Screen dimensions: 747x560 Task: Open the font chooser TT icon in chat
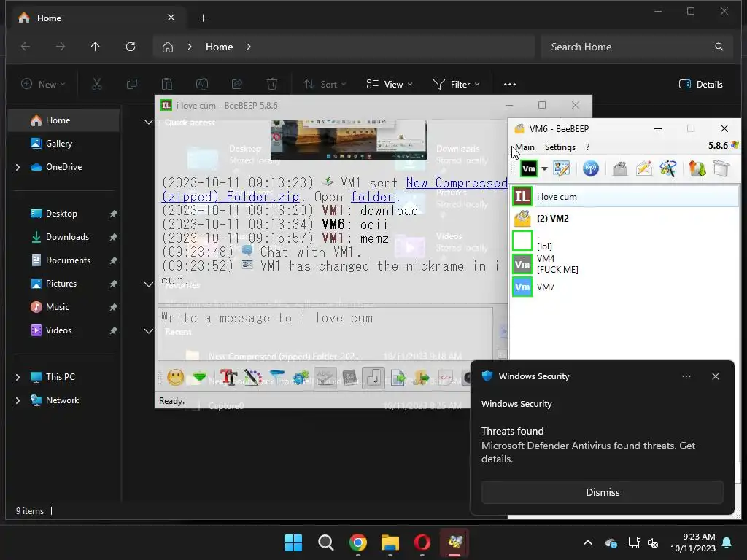pyautogui.click(x=228, y=378)
